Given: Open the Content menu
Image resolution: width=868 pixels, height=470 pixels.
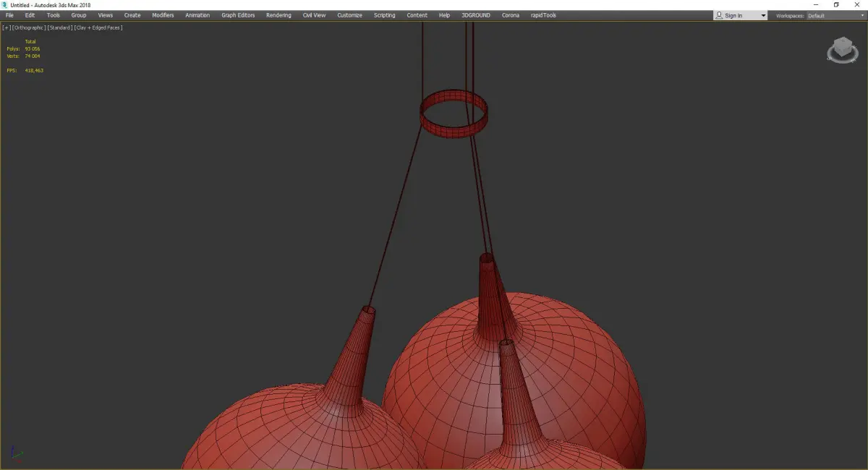Looking at the screenshot, I should pyautogui.click(x=417, y=15).
